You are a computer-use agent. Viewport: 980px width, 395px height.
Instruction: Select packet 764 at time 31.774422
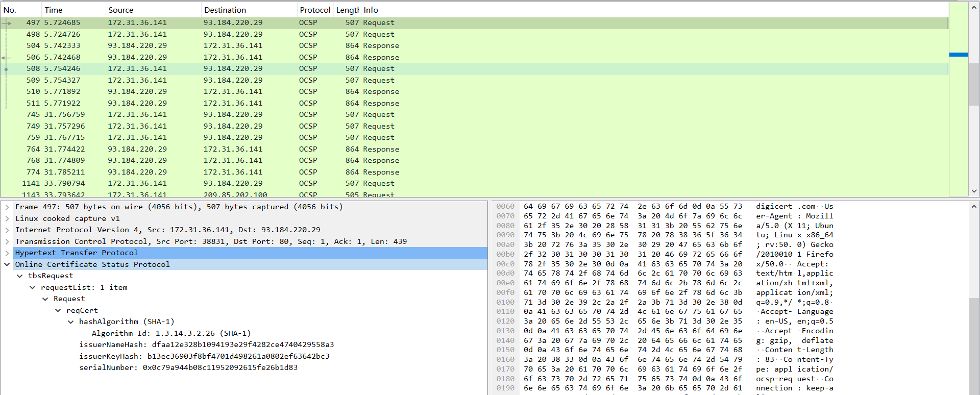click(x=474, y=149)
